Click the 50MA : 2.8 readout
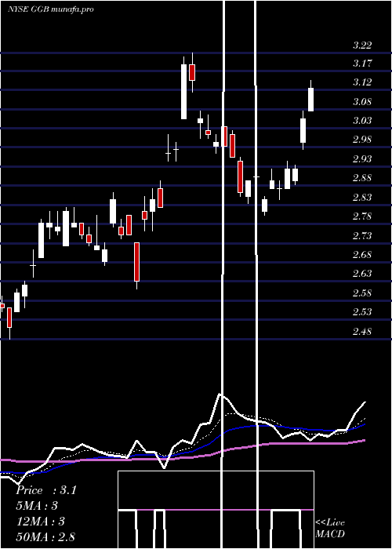392x549 pixels. coord(45,536)
